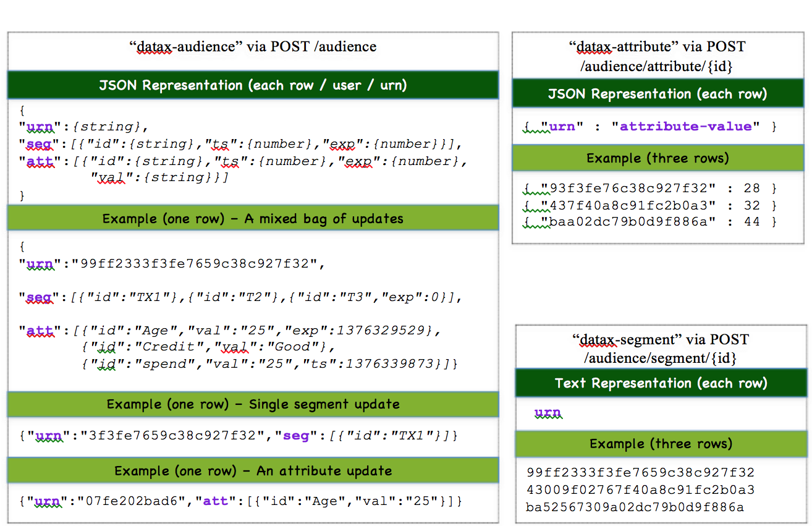This screenshot has width=812, height=526.
Task: Click the "urn" : "attribute-value" line
Action: point(651,127)
